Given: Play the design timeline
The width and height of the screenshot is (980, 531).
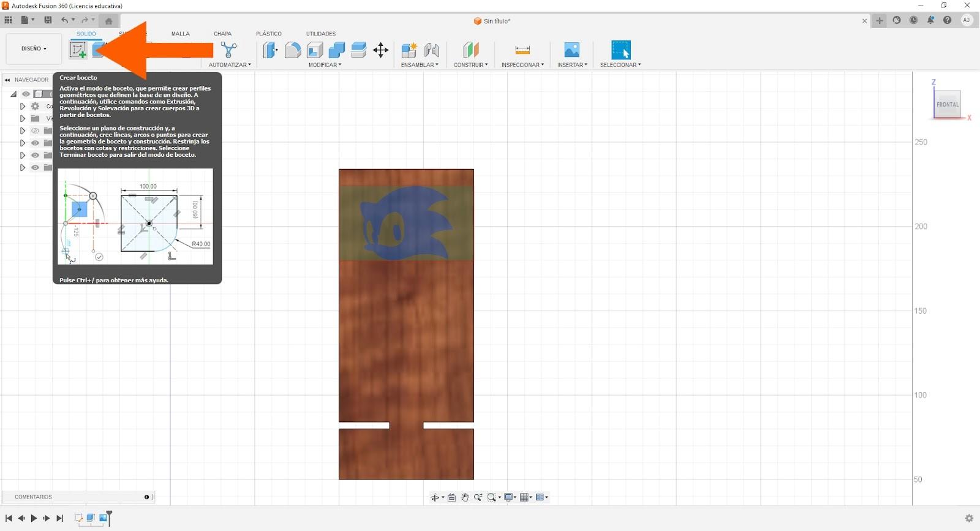Looking at the screenshot, I should click(34, 518).
